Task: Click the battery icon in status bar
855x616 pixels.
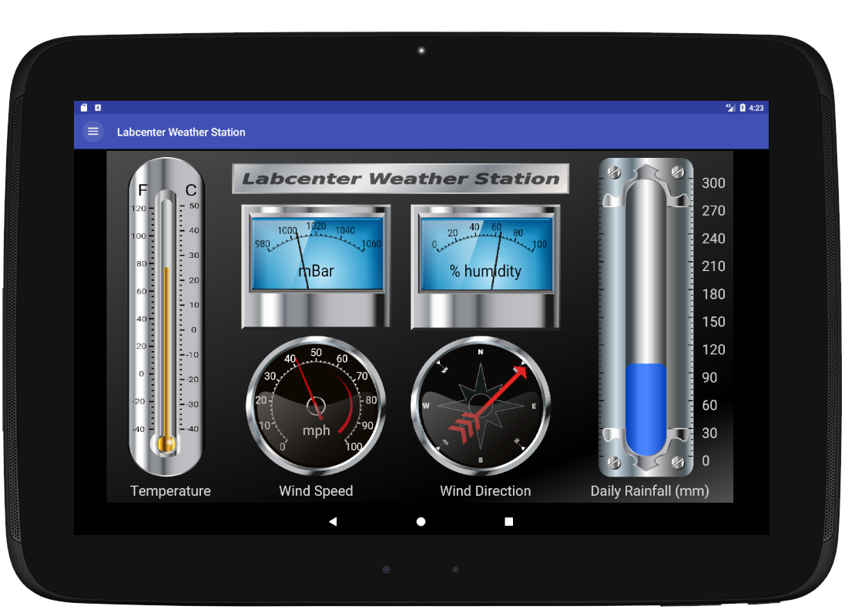Action: coord(743,108)
